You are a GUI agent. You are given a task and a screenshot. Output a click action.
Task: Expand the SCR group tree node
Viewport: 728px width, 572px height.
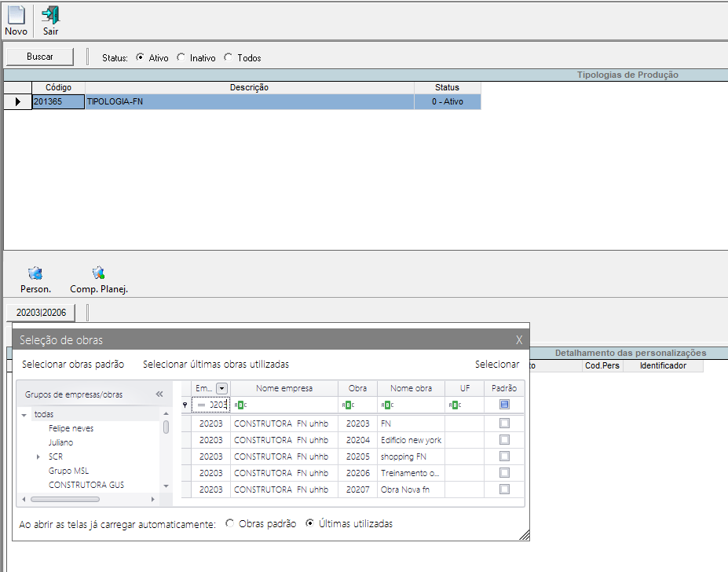pos(38,456)
